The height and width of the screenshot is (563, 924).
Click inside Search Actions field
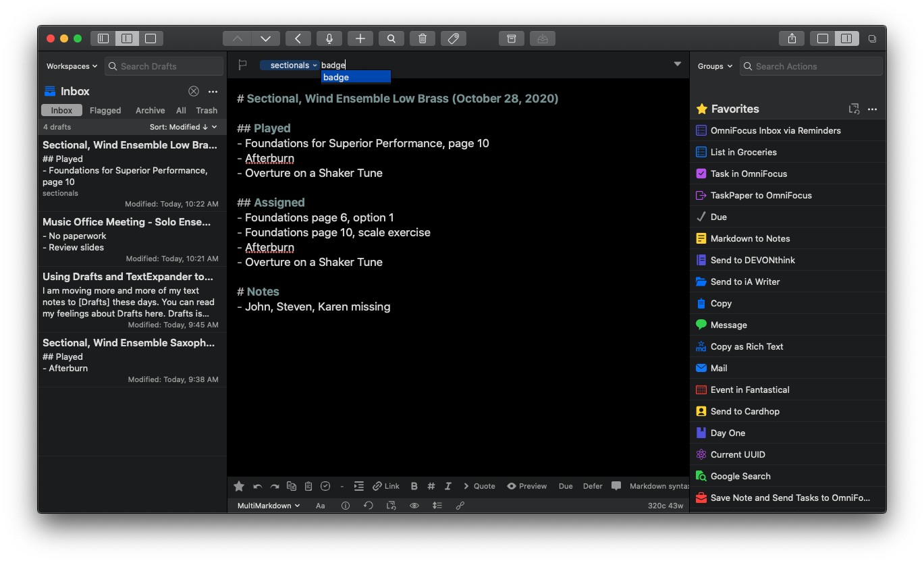[x=811, y=66]
